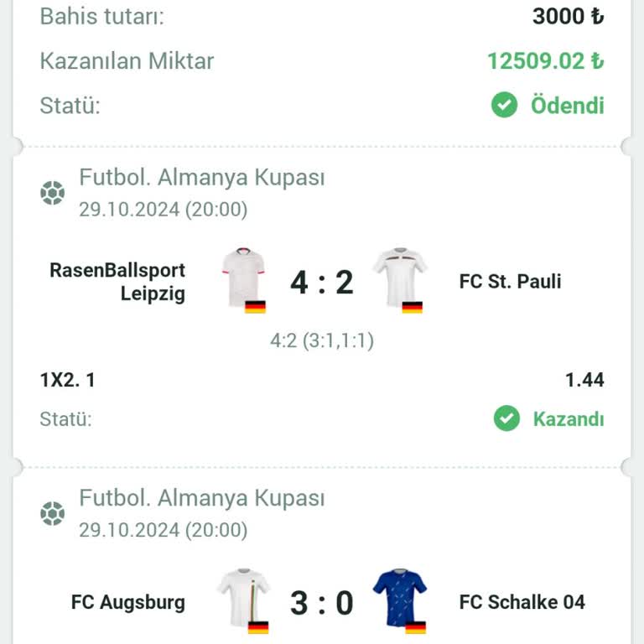Open the FC Augsburg team name
This screenshot has width=644, height=644.
pos(127,602)
